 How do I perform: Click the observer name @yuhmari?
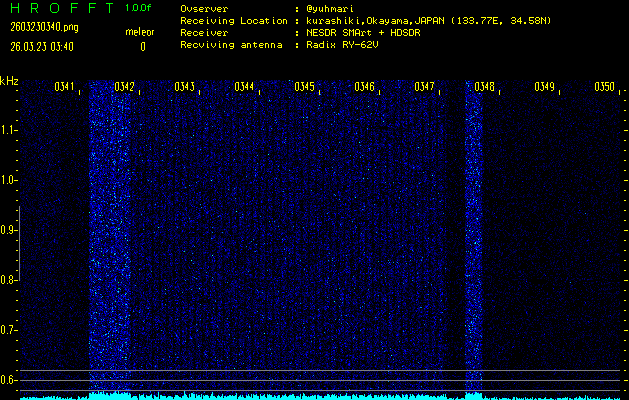[x=330, y=9]
